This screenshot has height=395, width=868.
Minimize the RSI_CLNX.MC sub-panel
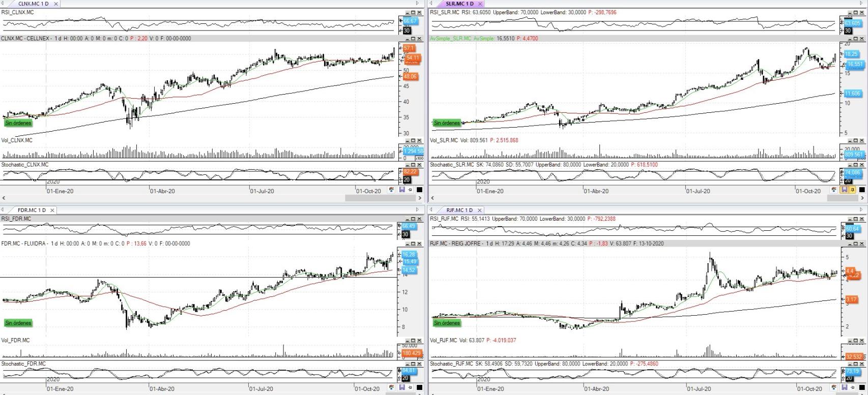click(407, 13)
